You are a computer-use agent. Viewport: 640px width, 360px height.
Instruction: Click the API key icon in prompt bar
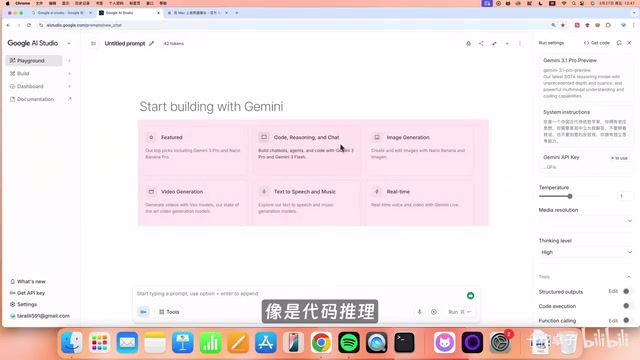143,312
